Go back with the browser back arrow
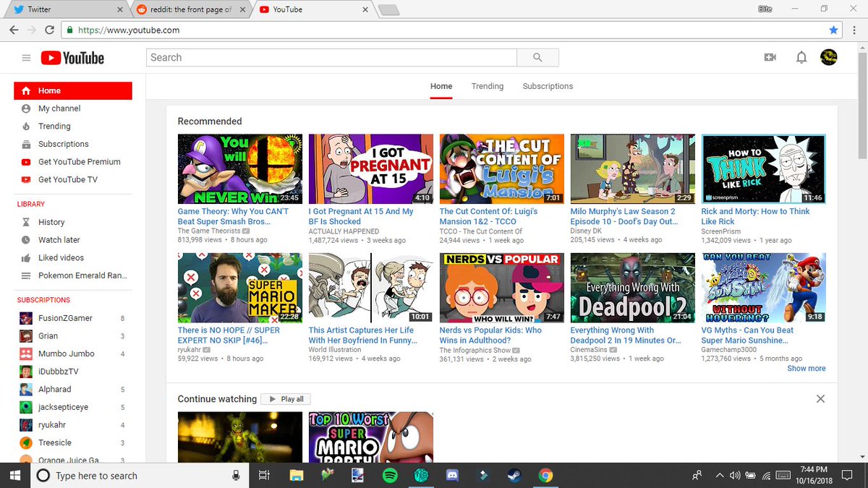 13,30
